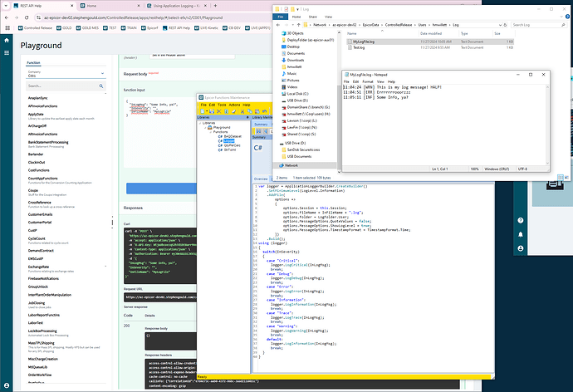Switch to the Home browser tab

pos(110,6)
